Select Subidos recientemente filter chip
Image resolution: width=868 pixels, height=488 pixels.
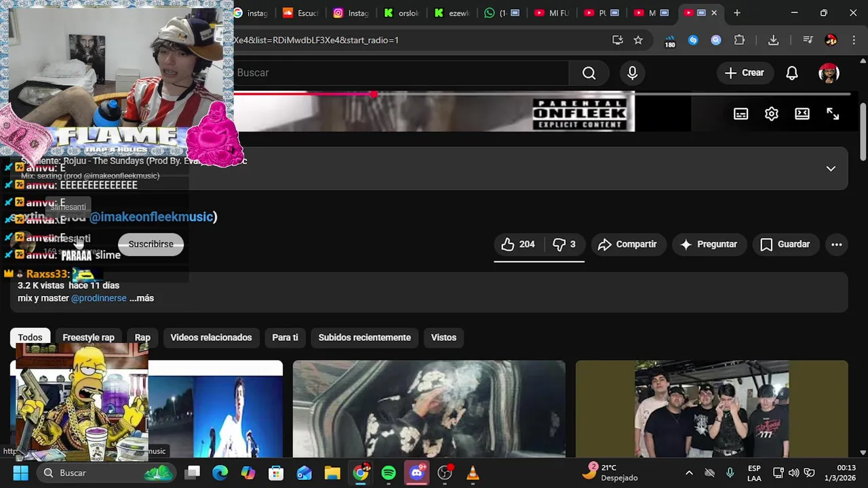[364, 338]
